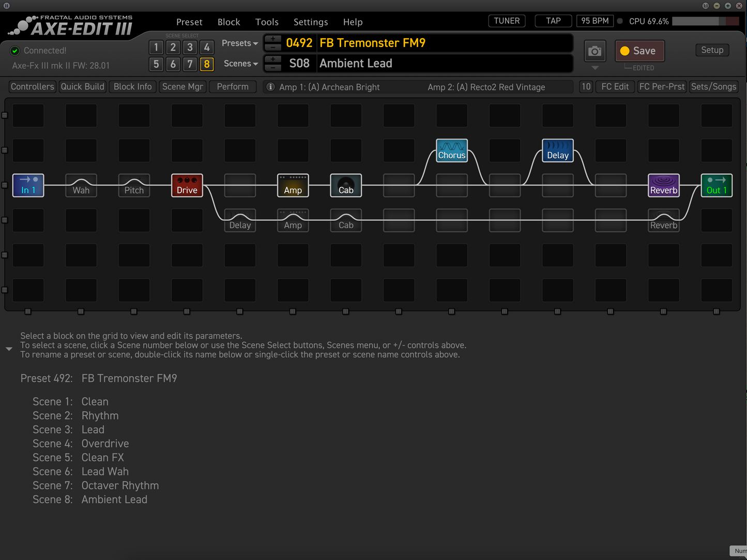Activate Scene 4 in Scene Select
Image resolution: width=747 pixels, height=560 pixels.
tap(207, 47)
